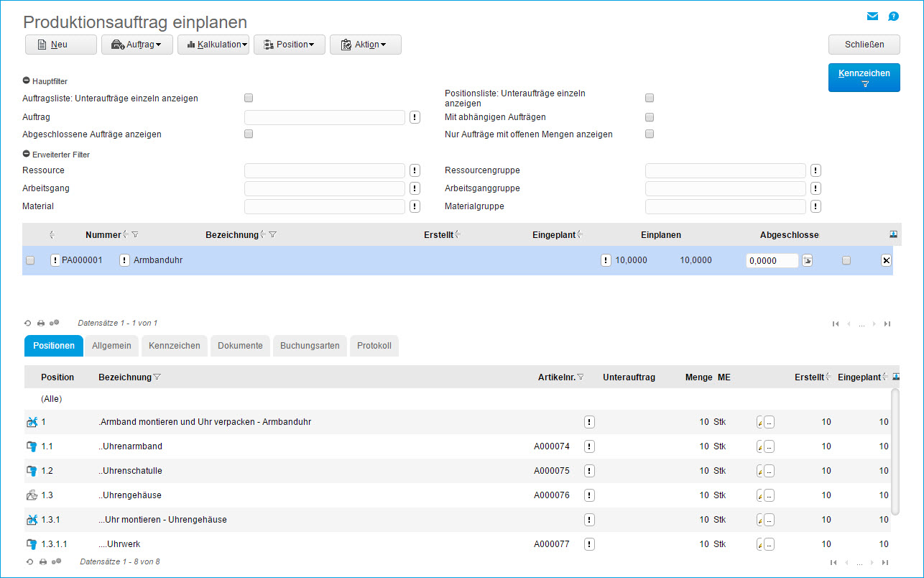The image size is (924, 578).
Task: Click the refresh icon below the positions table
Action: (29, 561)
